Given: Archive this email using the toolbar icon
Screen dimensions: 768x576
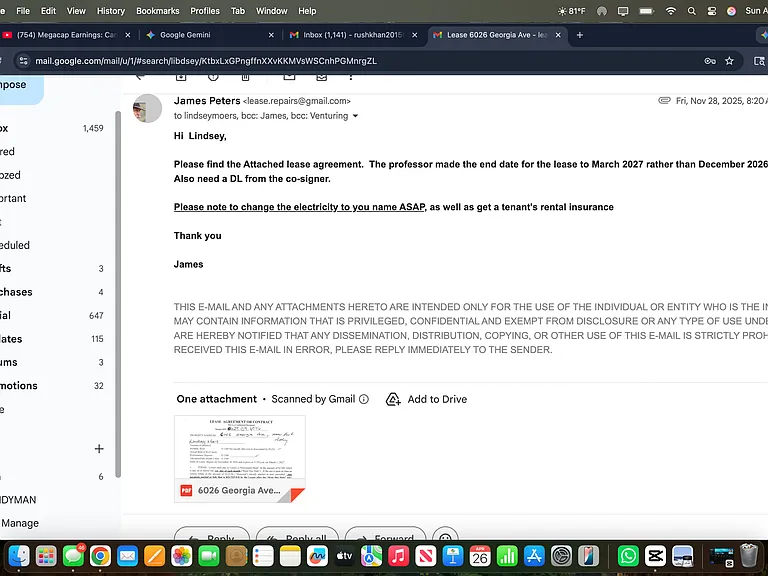Looking at the screenshot, I should [181, 77].
